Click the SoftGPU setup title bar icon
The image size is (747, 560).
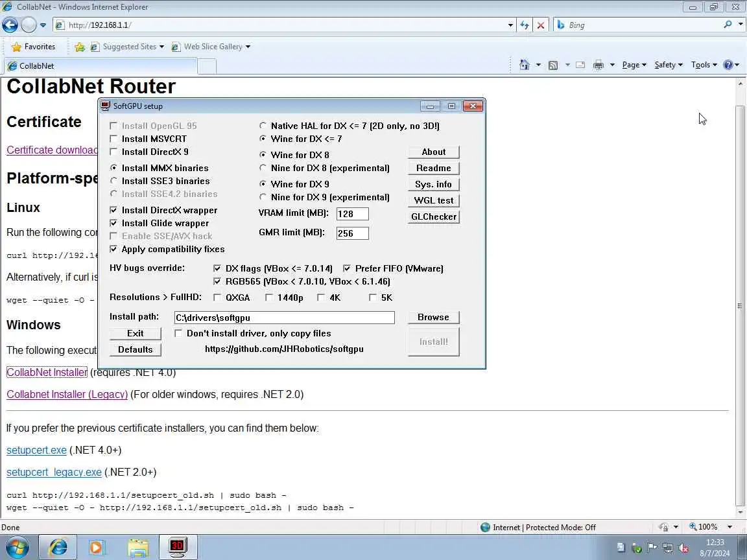click(105, 106)
